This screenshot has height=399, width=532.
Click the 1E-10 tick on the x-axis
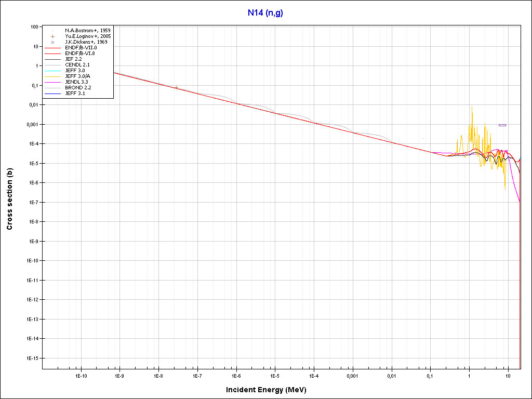click(81, 376)
